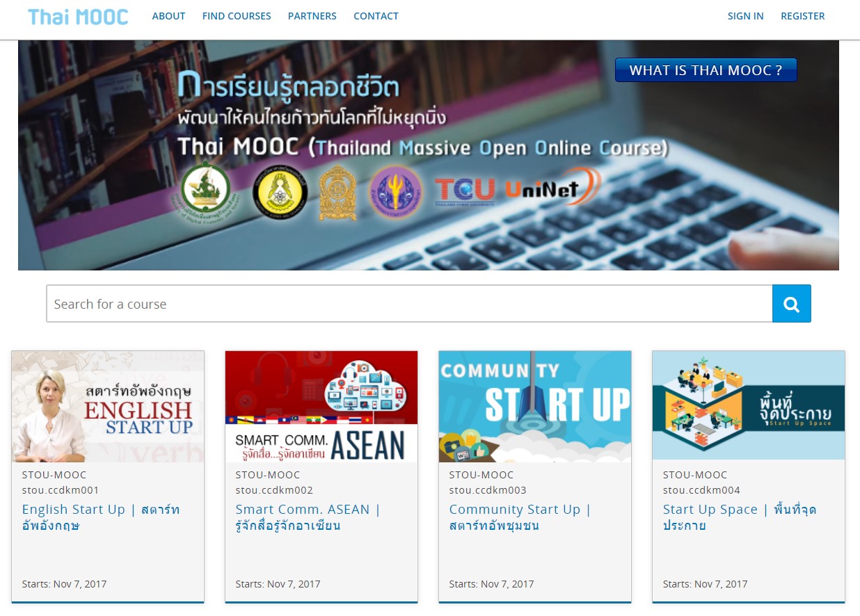This screenshot has height=616, width=860.
Task: Open the Thai MOOC home logo
Action: coord(78,17)
